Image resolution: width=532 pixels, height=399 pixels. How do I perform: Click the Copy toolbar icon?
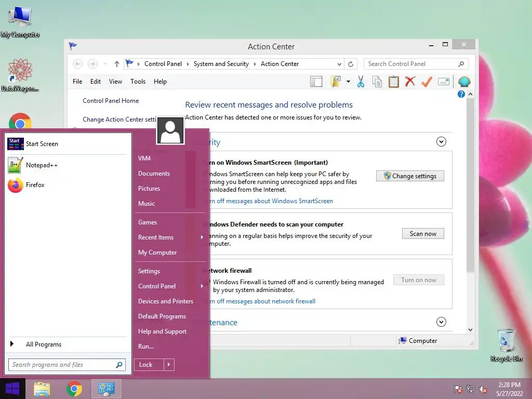[377, 82]
